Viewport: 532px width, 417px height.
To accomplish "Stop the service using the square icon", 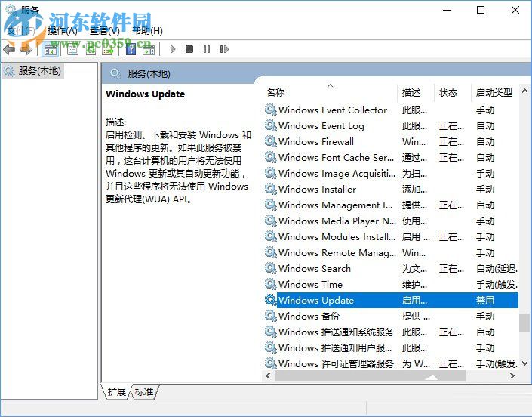I will tap(189, 50).
